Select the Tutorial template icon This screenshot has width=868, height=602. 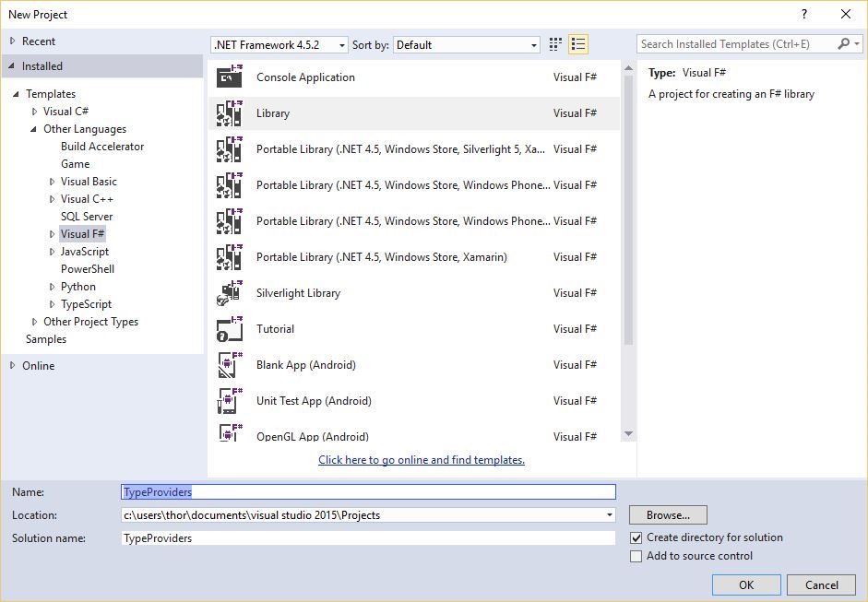[229, 329]
